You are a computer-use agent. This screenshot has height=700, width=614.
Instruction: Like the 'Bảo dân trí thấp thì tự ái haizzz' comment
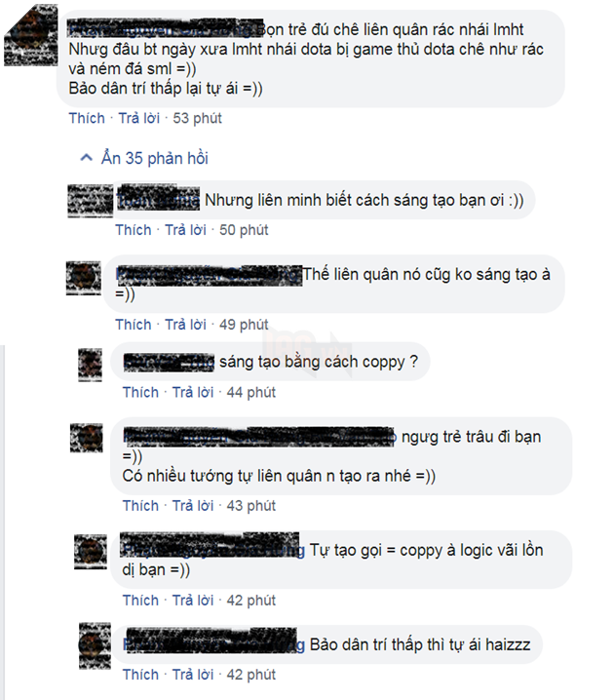140,675
